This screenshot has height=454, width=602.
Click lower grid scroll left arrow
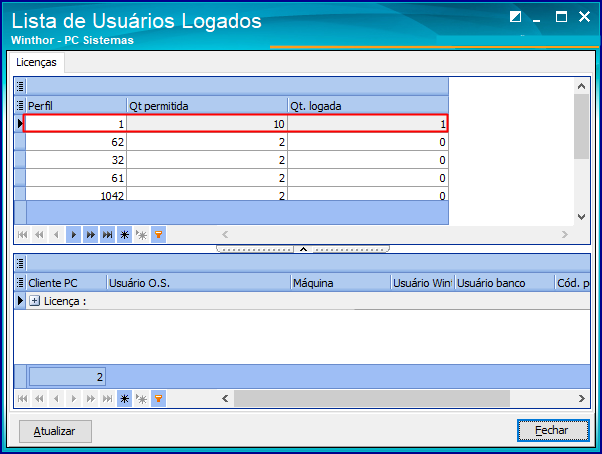tap(225, 399)
